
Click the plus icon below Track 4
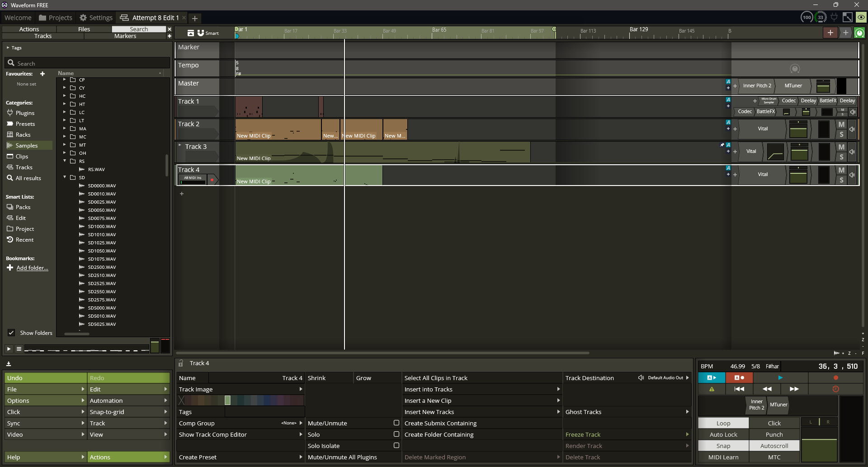coord(182,194)
